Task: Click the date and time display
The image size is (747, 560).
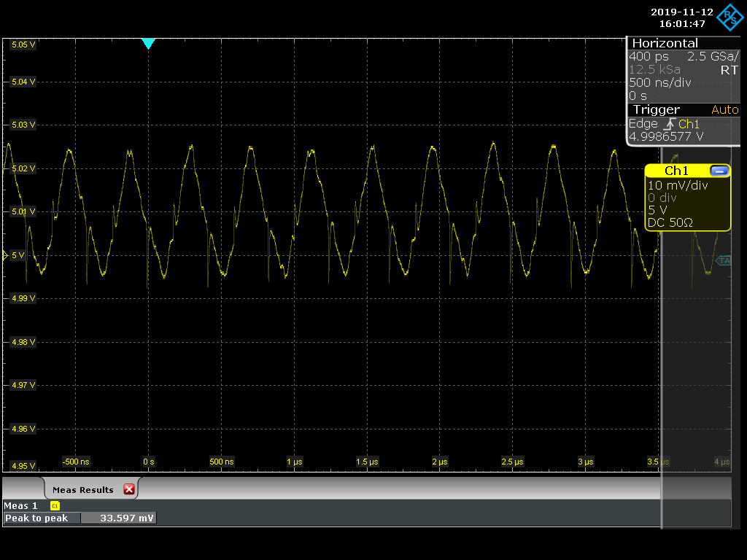Action: (682, 17)
